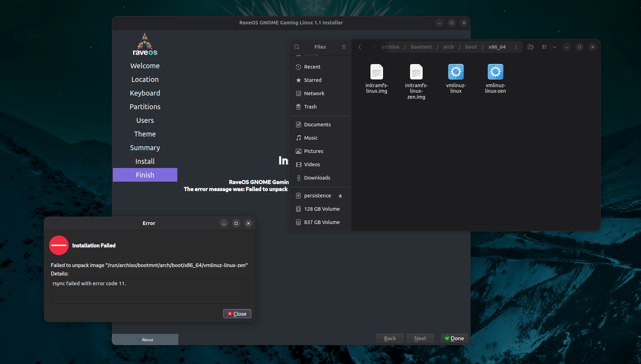Screen dimensions: 641x364
Task: Click the search everywhere folder icon
Action: coord(530,47)
